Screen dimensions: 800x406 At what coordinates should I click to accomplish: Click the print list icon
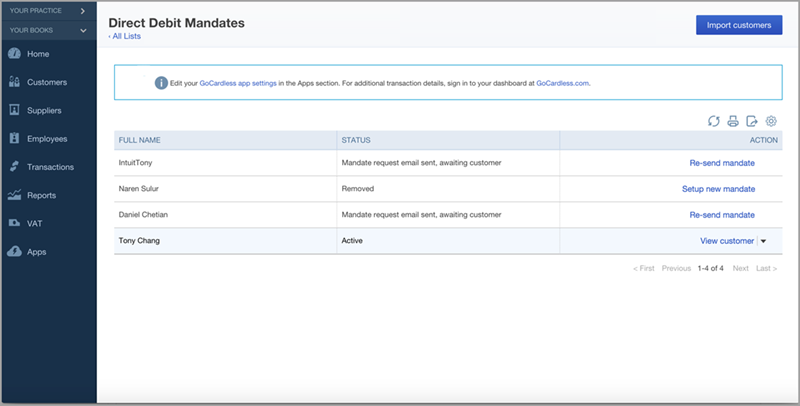click(733, 121)
